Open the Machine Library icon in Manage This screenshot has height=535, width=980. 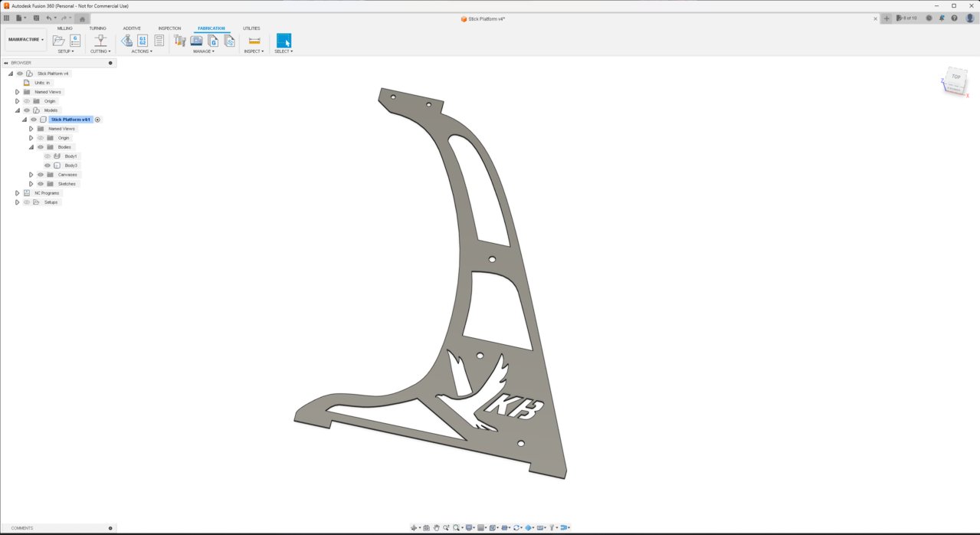tap(196, 41)
